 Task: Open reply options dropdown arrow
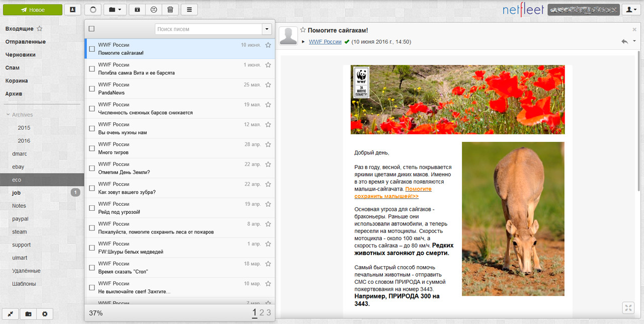pos(634,41)
